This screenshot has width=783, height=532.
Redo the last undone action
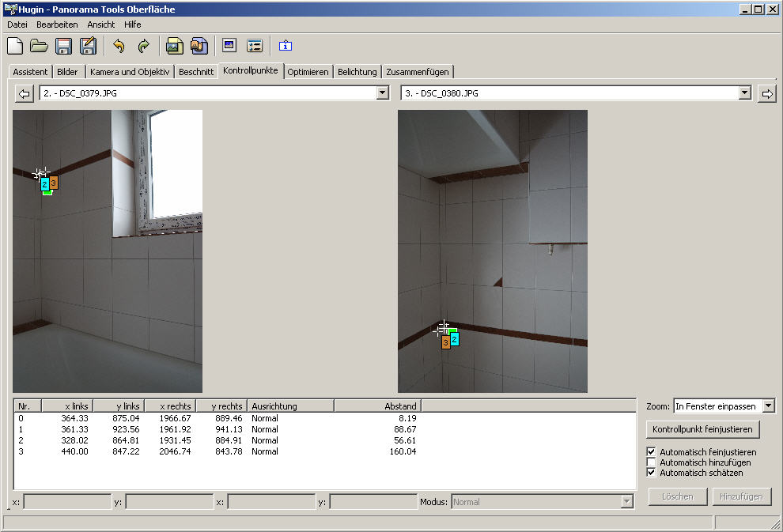click(143, 46)
